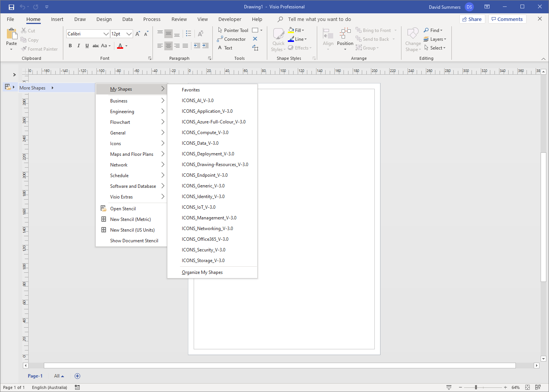
Task: Click Open Stencil menu entry
Action: [132, 209]
